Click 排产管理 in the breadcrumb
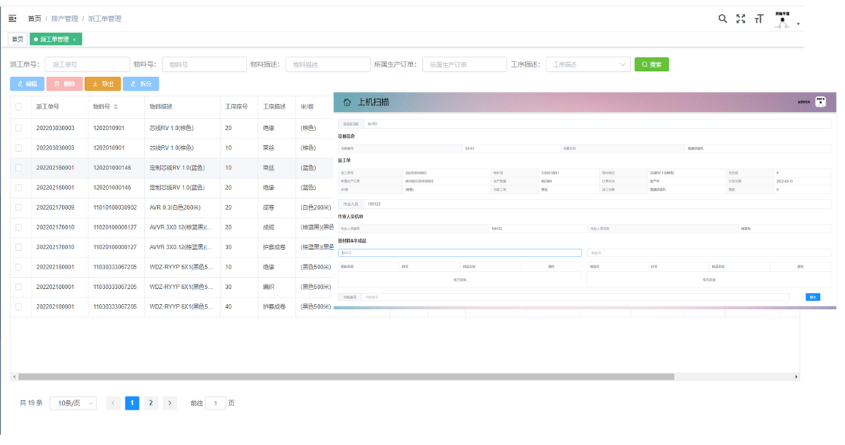Viewport: 845px width, 445px height. [64, 19]
